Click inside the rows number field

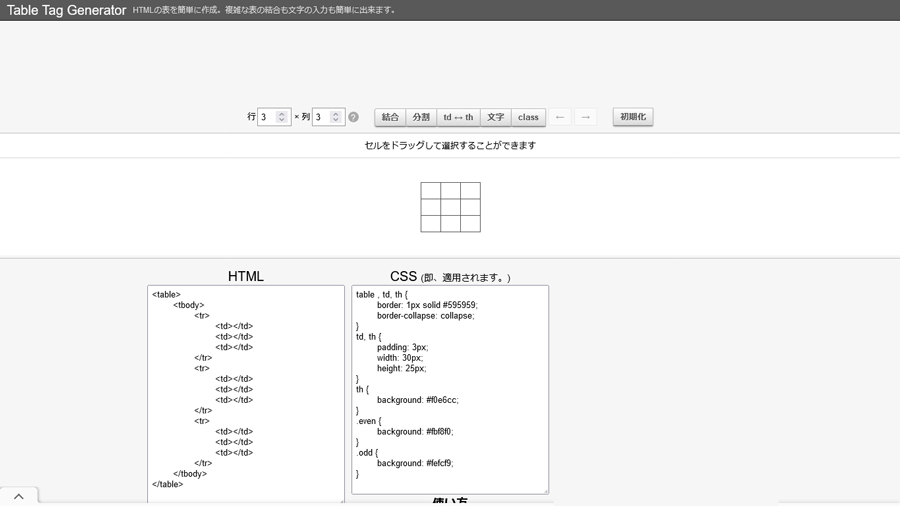click(267, 117)
